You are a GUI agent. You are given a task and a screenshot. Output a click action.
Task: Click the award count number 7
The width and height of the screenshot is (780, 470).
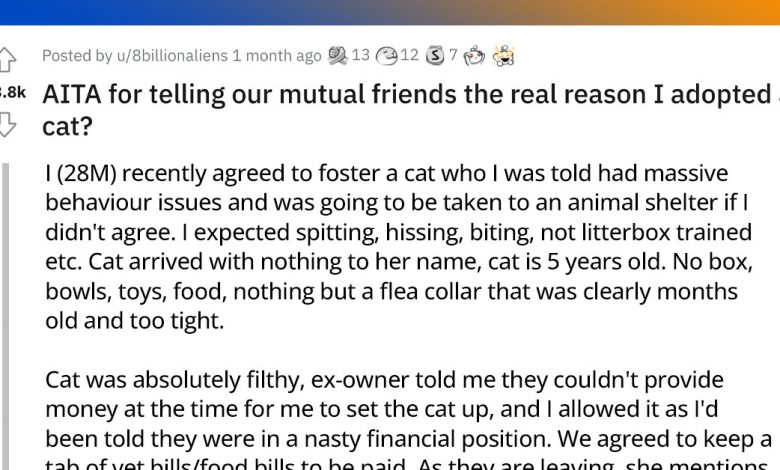(x=453, y=56)
